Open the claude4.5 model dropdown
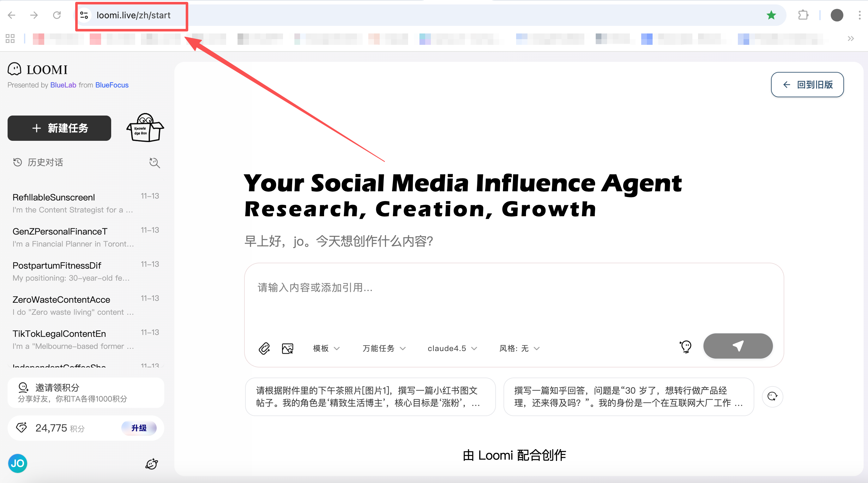Viewport: 868px width, 483px height. 452,348
